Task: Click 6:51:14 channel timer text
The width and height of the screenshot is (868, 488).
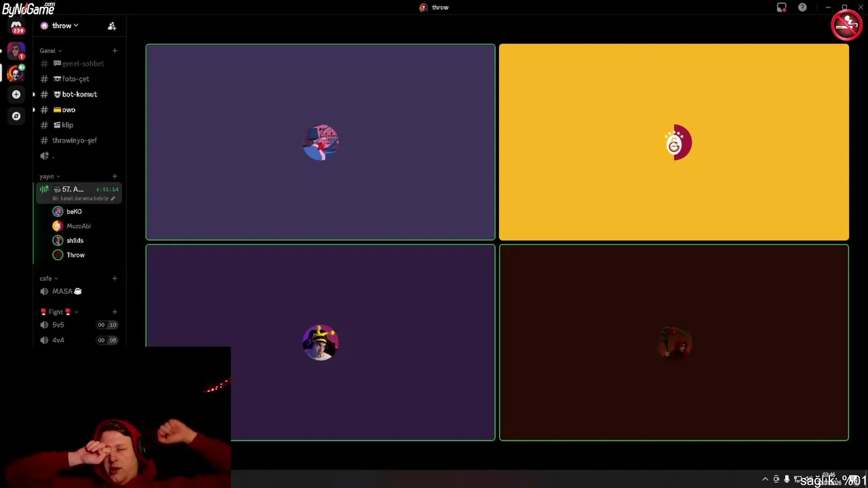Action: pyautogui.click(x=107, y=189)
